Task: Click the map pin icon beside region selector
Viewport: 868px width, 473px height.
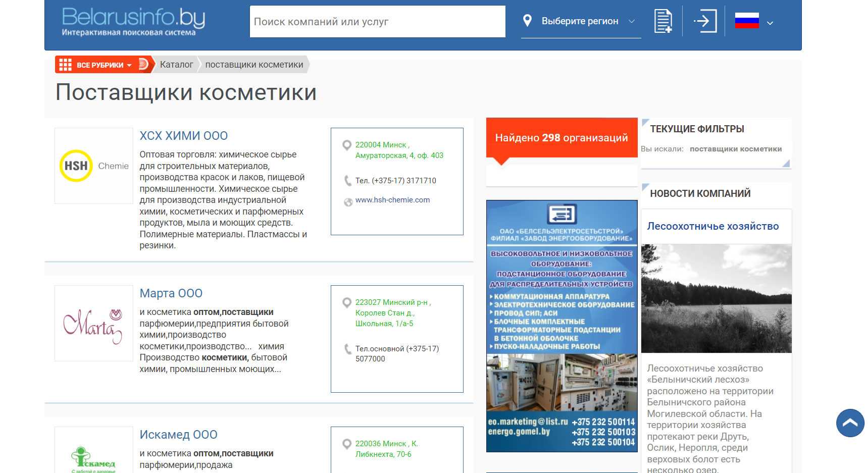Action: [527, 21]
